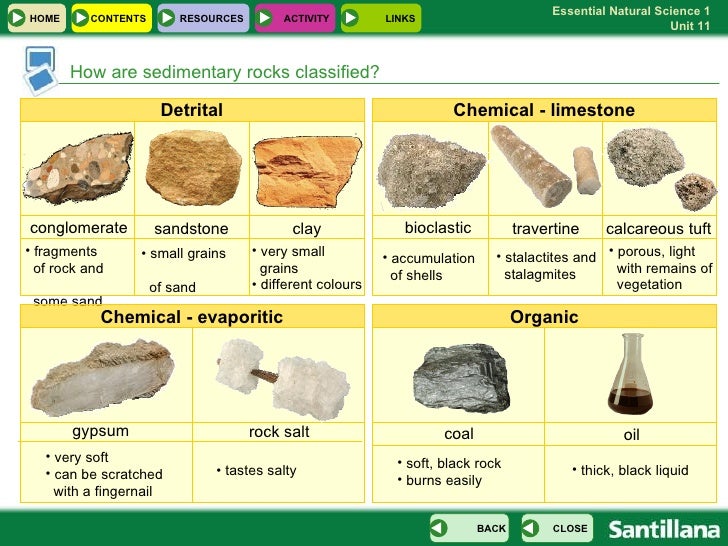Click the 'very small grains' bullet text
The height and width of the screenshot is (546, 728).
tap(288, 260)
